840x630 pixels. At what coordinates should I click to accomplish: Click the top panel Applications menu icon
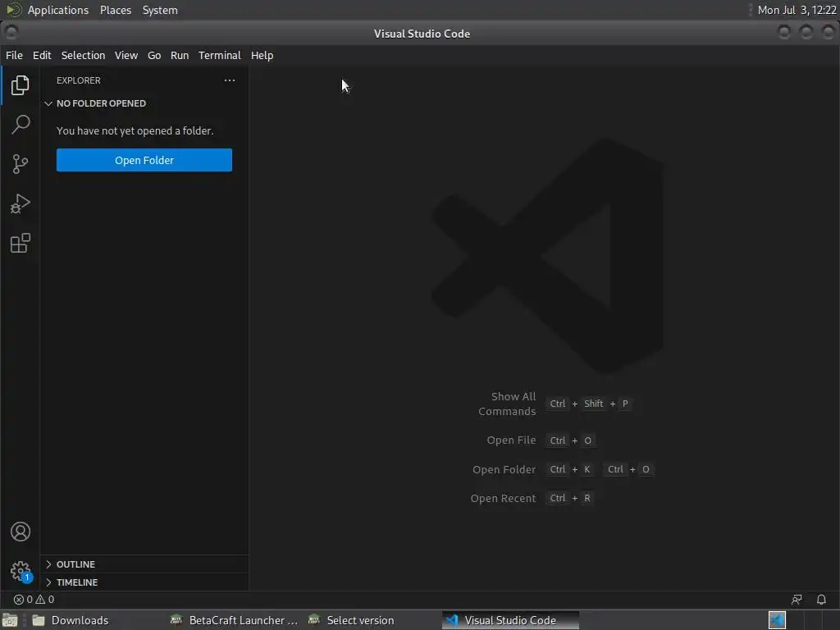click(13, 10)
